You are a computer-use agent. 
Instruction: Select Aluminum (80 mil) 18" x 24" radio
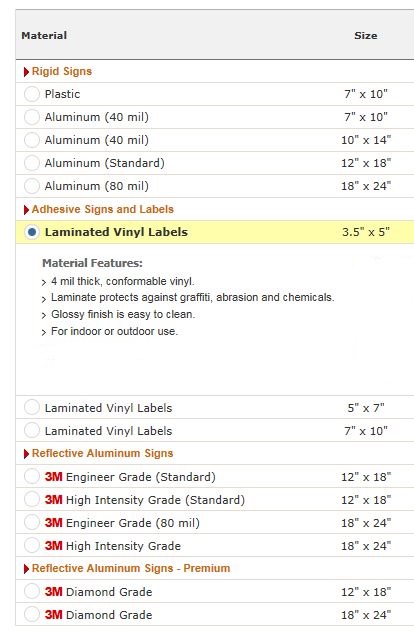point(32,186)
